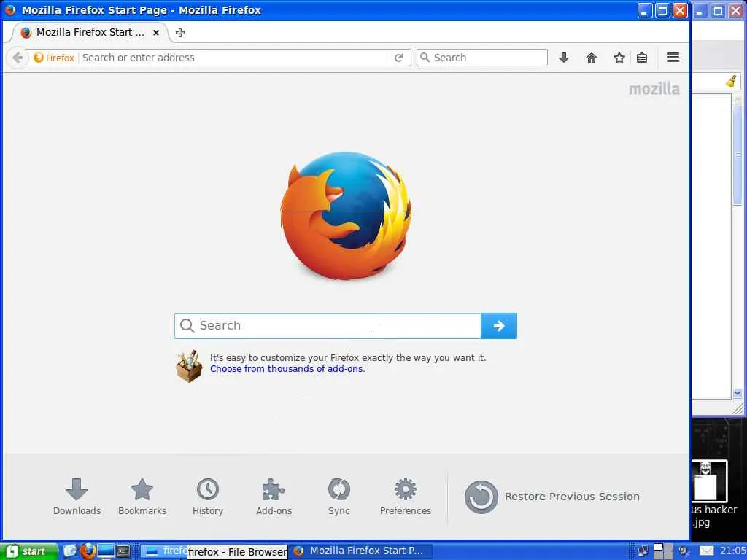Image resolution: width=747 pixels, height=560 pixels.
Task: Open Bookmarks from the start page launcher
Action: (142, 497)
